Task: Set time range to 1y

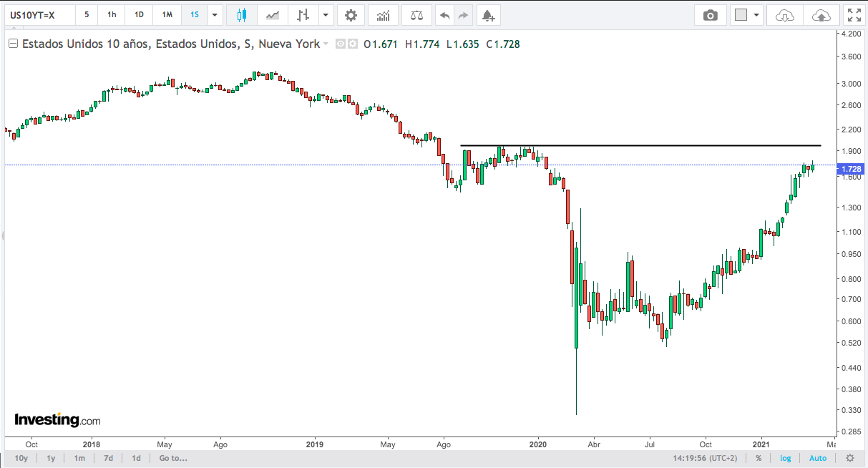Action: 52,458
